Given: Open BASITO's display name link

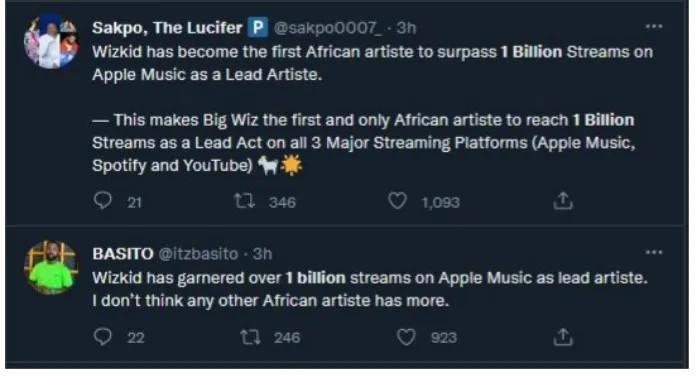Looking at the screenshot, I should [123, 254].
